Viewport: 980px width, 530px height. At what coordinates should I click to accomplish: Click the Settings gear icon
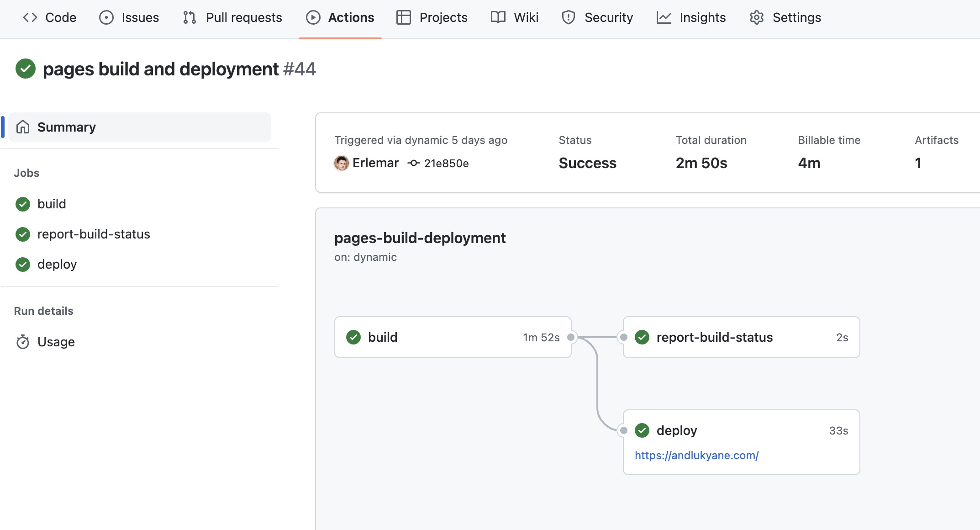[757, 17]
